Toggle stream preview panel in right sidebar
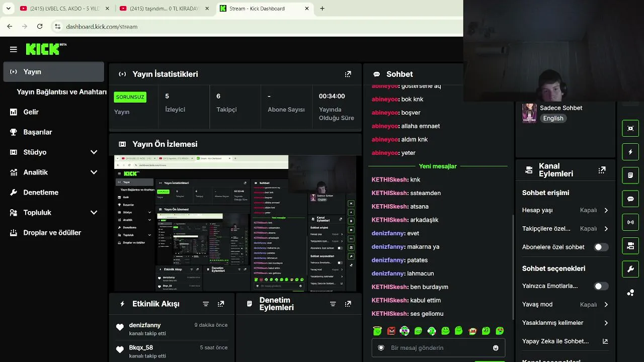Image resolution: width=644 pixels, height=362 pixels. (x=630, y=128)
